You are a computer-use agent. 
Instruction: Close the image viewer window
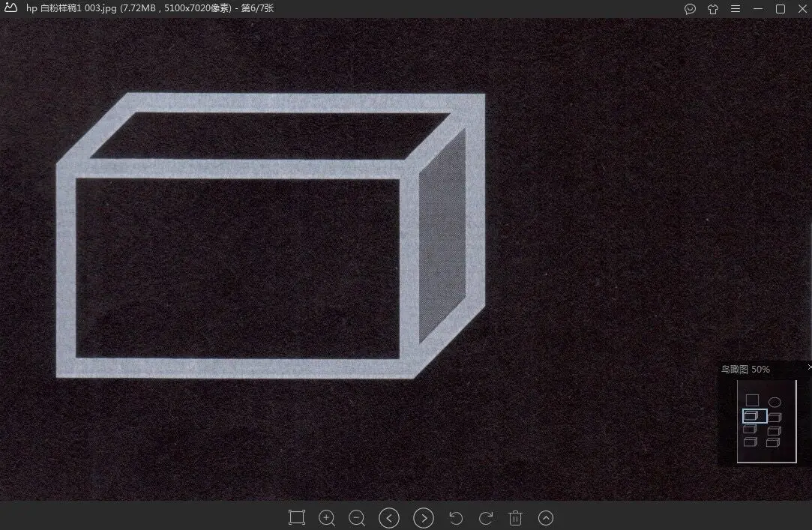(802, 9)
